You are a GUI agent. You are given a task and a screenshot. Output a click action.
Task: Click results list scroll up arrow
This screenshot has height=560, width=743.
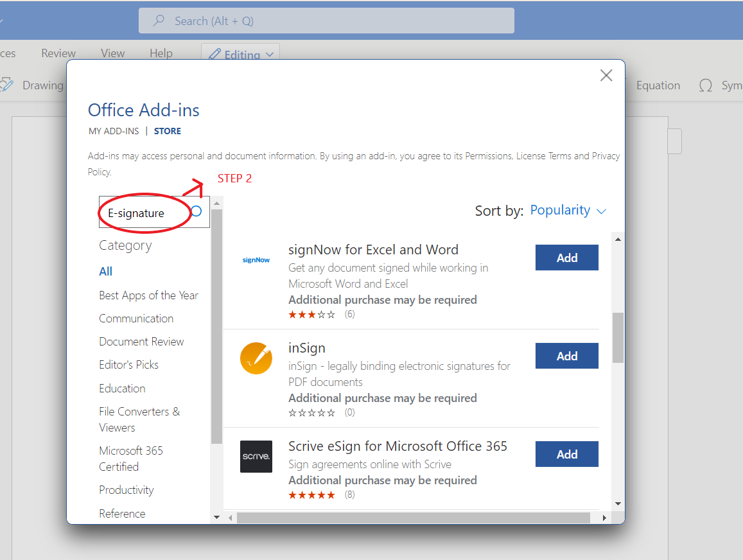pyautogui.click(x=618, y=240)
